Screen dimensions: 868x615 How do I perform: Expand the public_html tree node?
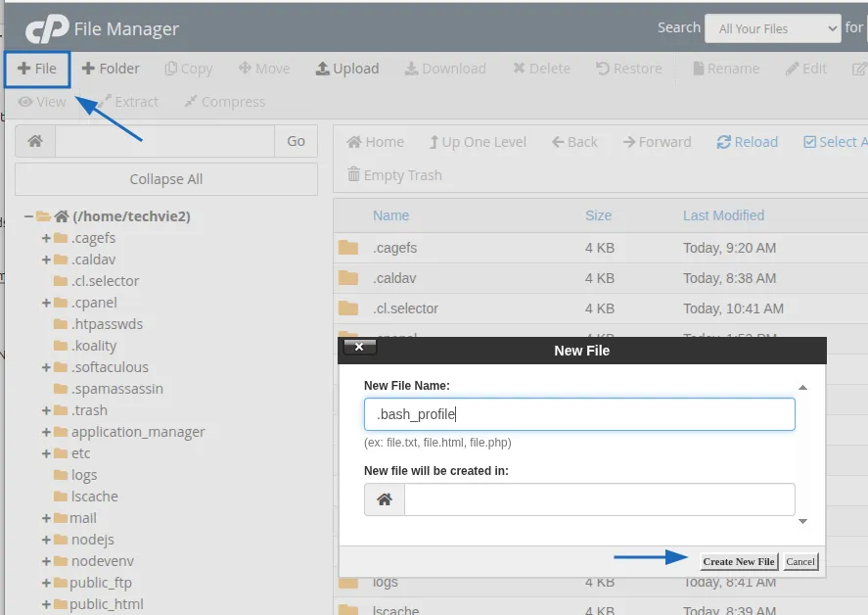click(46, 604)
